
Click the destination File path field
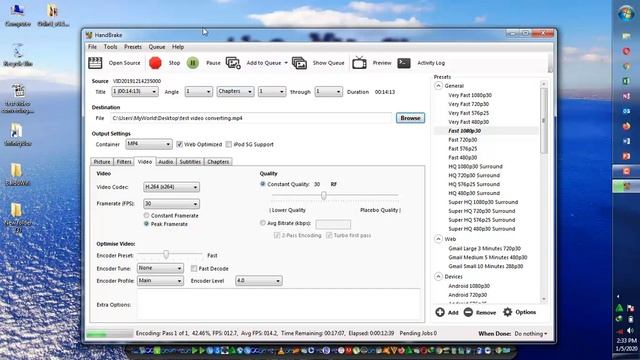pyautogui.click(x=251, y=118)
